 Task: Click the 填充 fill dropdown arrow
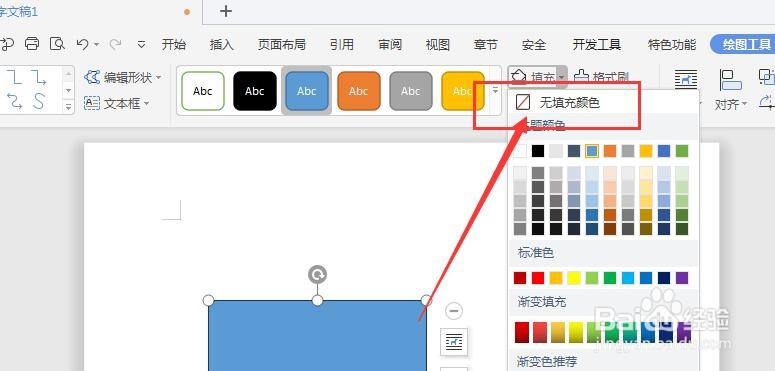pos(561,78)
